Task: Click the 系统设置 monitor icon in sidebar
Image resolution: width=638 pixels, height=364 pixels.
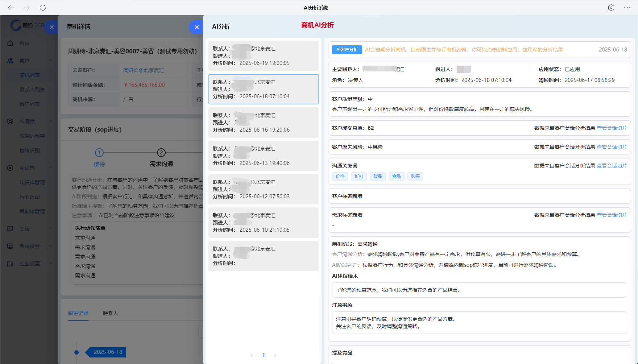Action: pyautogui.click(x=10, y=246)
